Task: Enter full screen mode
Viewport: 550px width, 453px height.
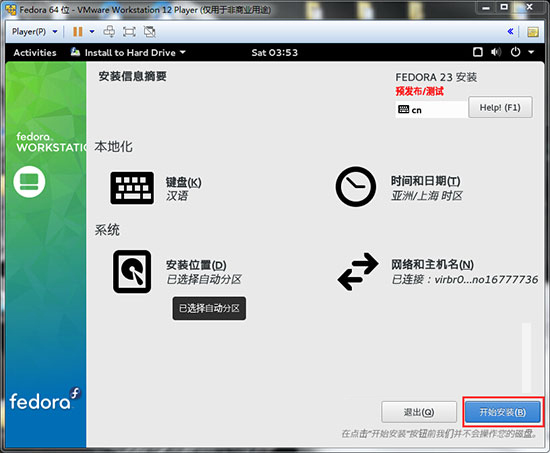Action: click(x=129, y=32)
